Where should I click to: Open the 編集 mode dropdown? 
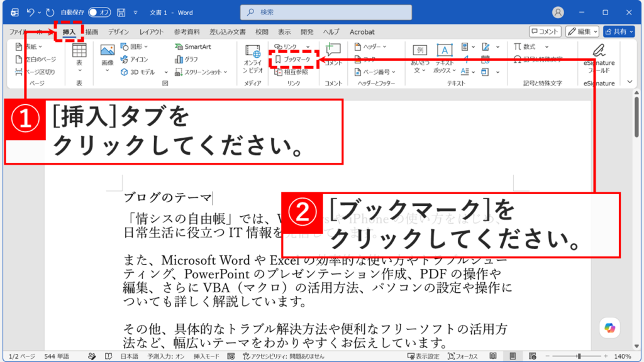[x=582, y=31]
